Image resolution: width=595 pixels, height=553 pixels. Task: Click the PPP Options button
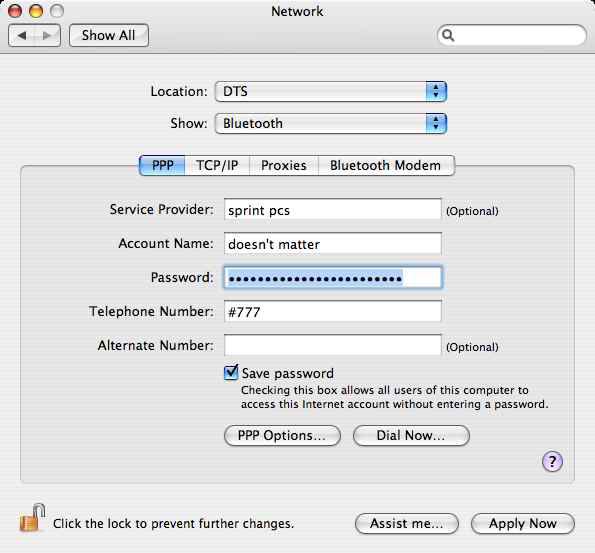[x=282, y=436]
